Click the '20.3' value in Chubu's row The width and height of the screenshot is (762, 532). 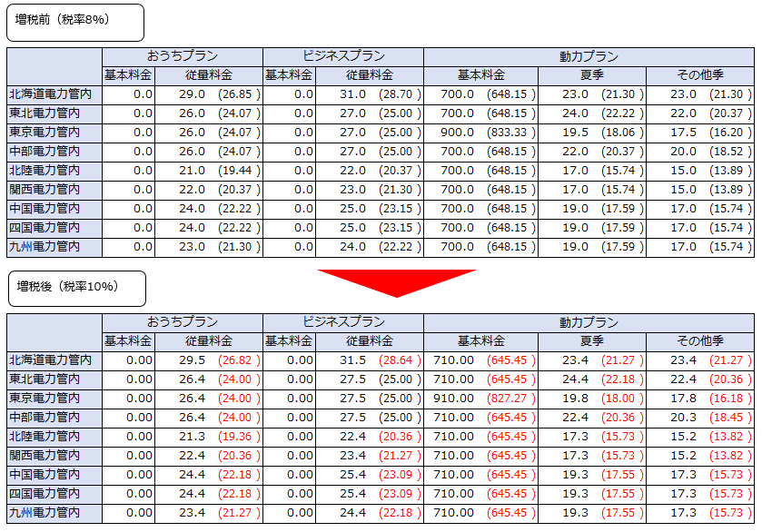(x=683, y=418)
